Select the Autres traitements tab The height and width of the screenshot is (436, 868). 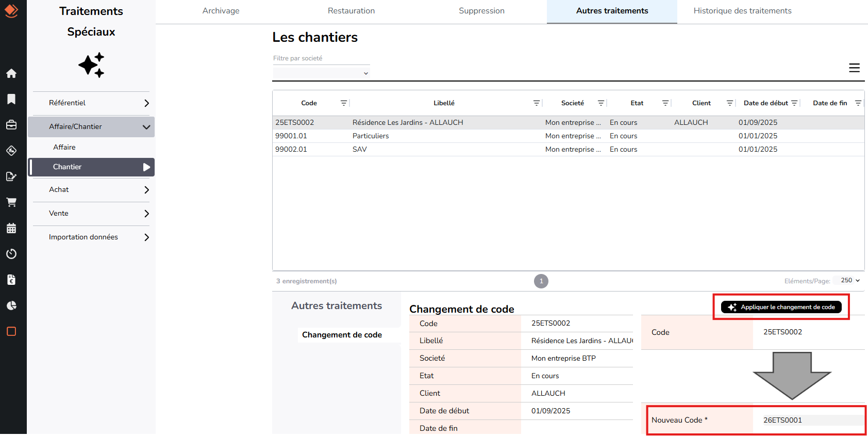612,11
